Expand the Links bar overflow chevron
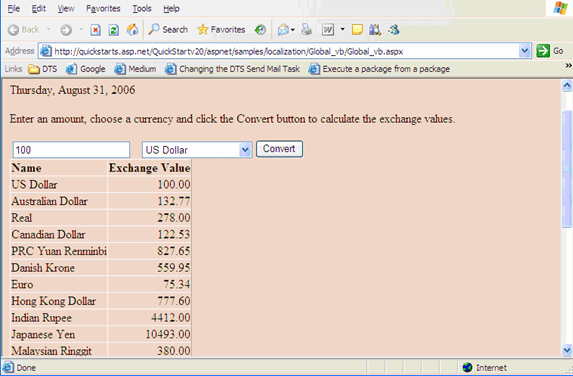Screen dimensions: 573x376 [568, 66]
